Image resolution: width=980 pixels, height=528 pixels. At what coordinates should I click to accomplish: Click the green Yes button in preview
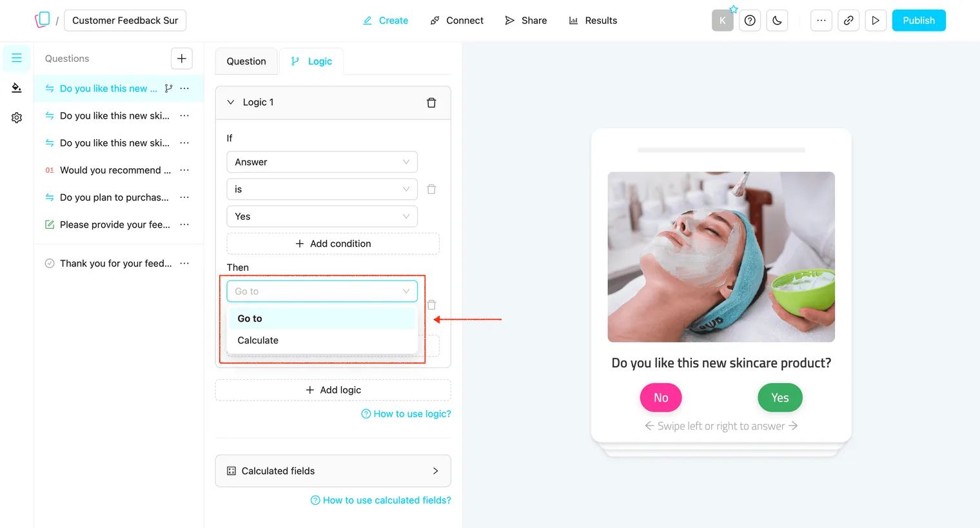(780, 398)
